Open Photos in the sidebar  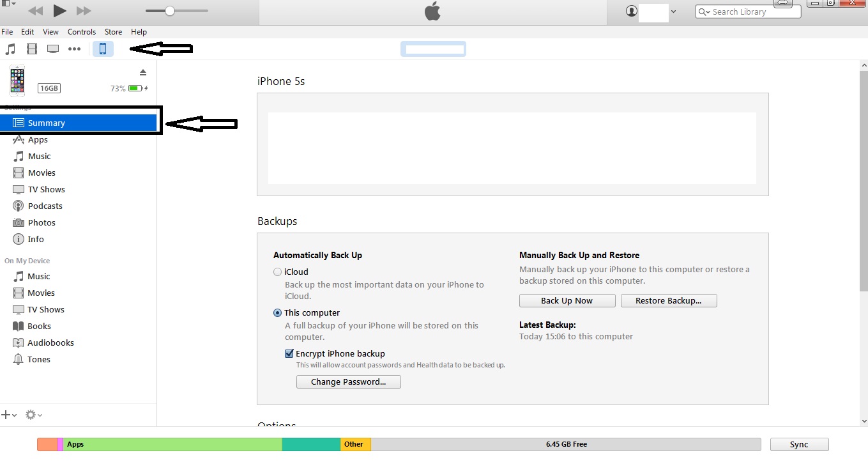coord(42,223)
